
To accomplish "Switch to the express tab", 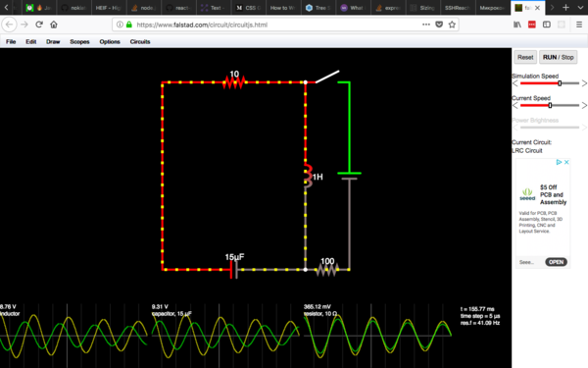I will [x=388, y=8].
